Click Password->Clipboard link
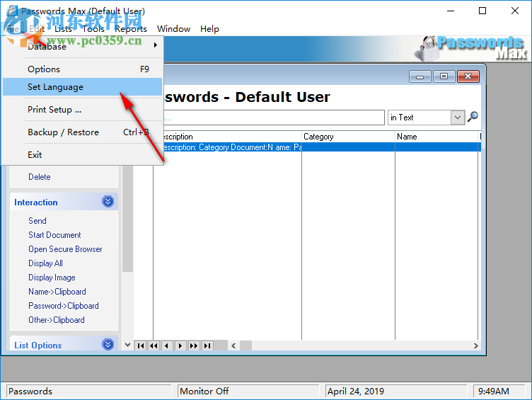532x400 pixels. pyautogui.click(x=64, y=306)
